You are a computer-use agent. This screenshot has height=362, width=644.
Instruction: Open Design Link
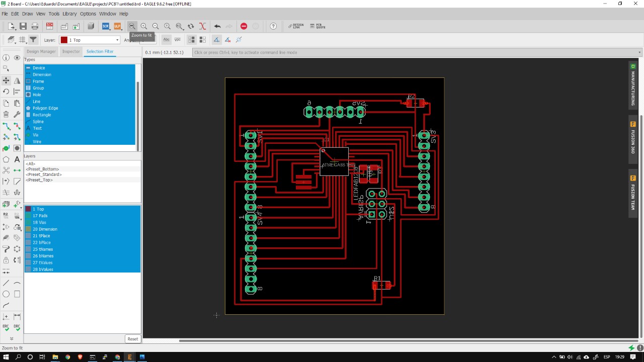click(296, 26)
